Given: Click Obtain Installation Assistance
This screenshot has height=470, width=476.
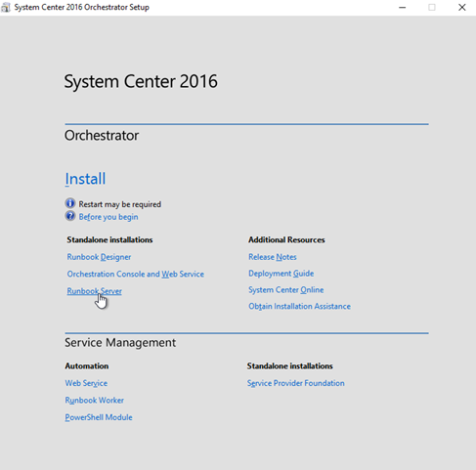Looking at the screenshot, I should [299, 307].
